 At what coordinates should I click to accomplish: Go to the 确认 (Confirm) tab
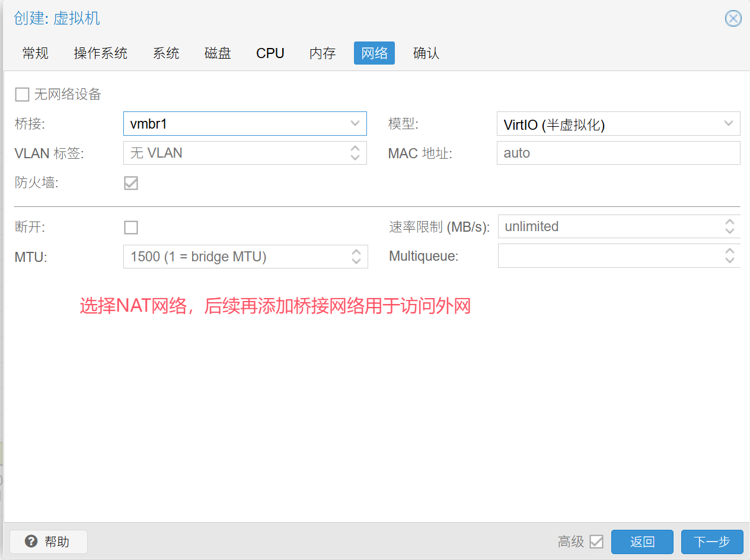tap(426, 53)
